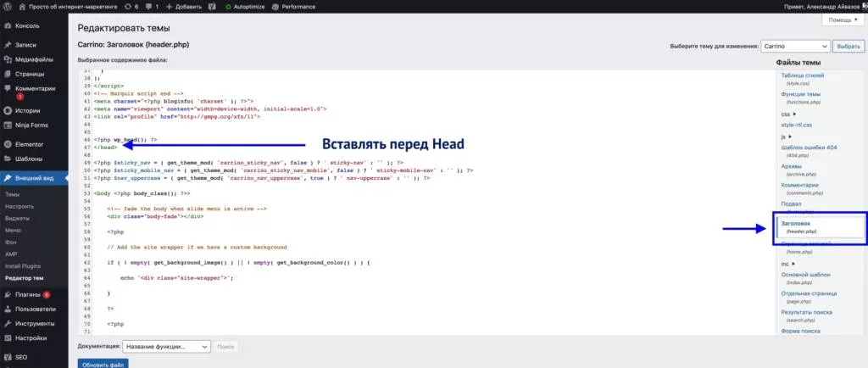Viewport: 868px width, 368px height.
Task: Go to Медиафайлы in sidebar
Action: tap(34, 59)
